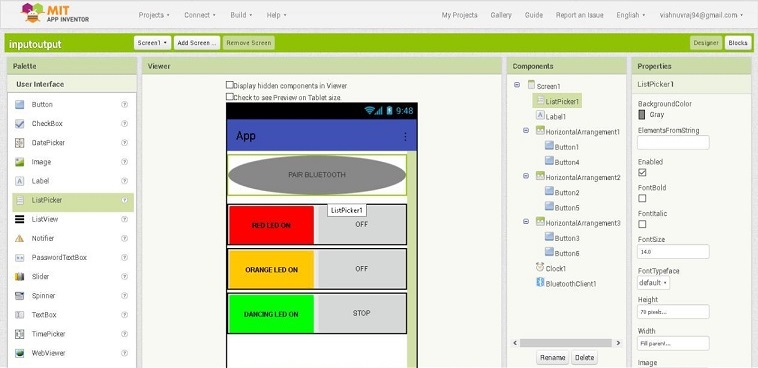The height and width of the screenshot is (368, 758).
Task: Click Delete under Components
Action: [x=584, y=358]
